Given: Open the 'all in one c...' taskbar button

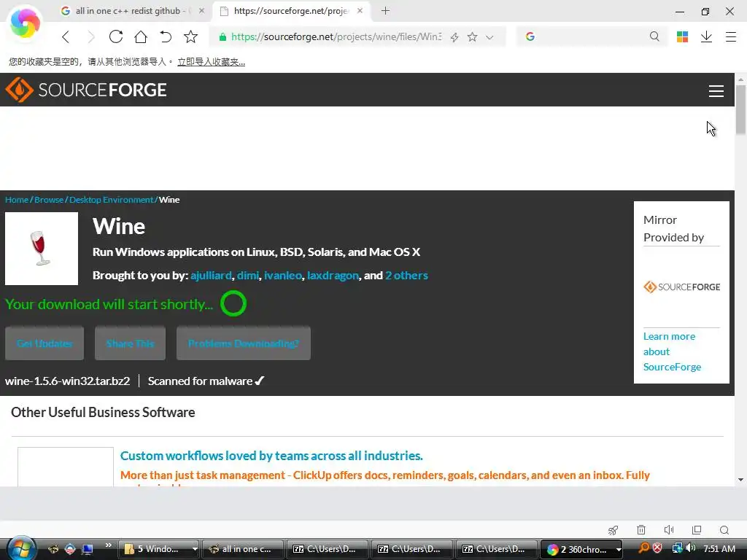Looking at the screenshot, I should [x=243, y=549].
